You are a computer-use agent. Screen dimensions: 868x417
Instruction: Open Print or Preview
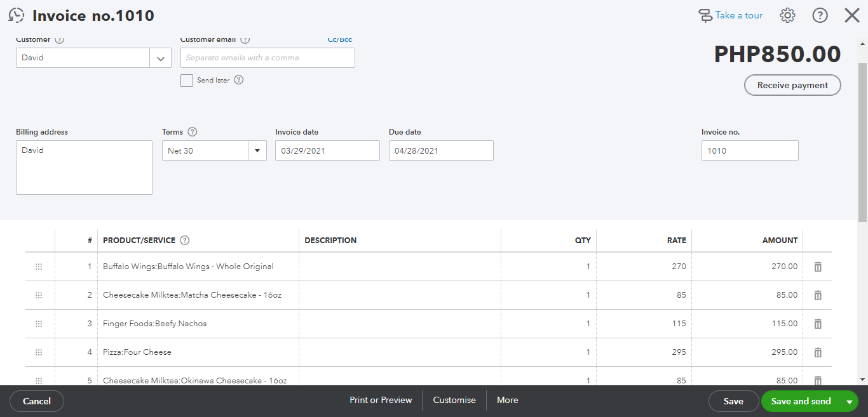[381, 400]
